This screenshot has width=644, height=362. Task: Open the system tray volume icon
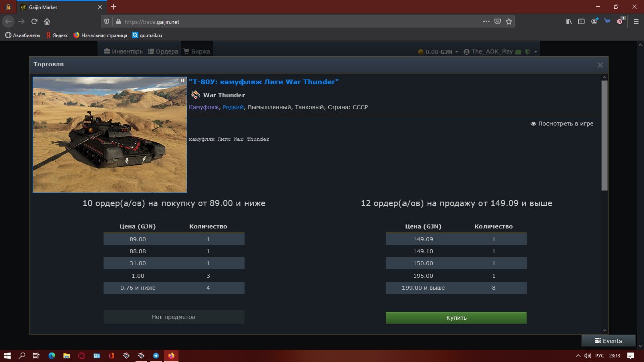587,355
